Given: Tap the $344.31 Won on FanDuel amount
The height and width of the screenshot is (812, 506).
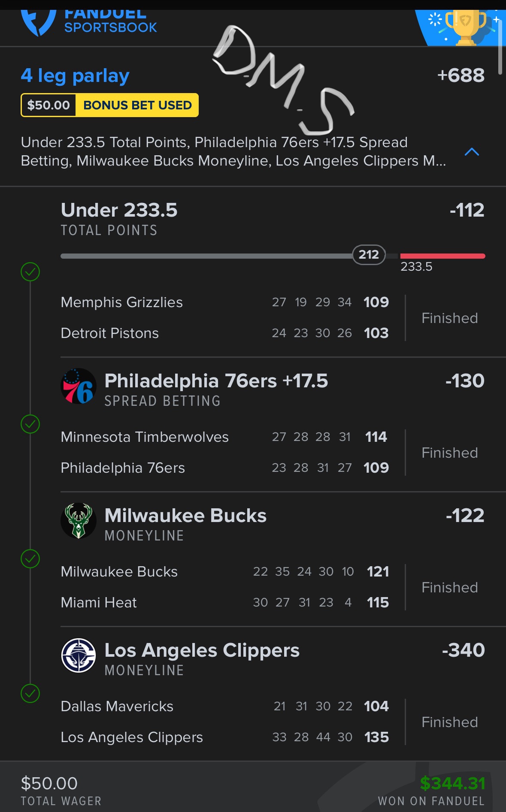Looking at the screenshot, I should pos(452,784).
